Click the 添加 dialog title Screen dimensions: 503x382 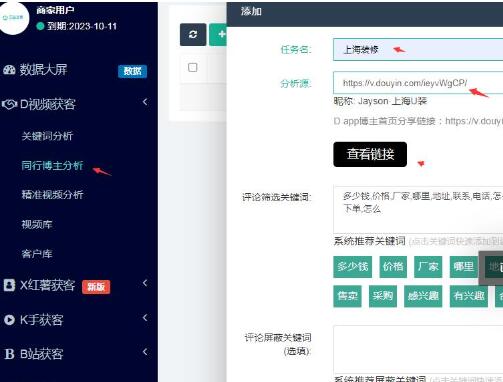251,12
